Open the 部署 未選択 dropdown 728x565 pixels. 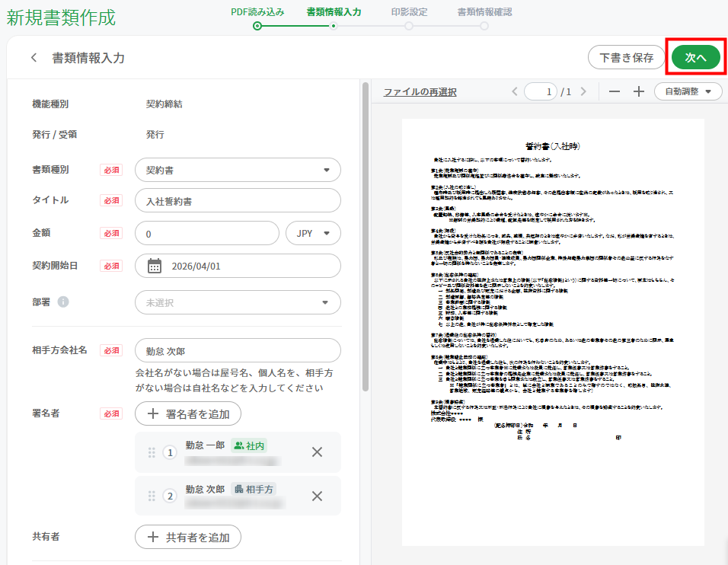pyautogui.click(x=238, y=302)
